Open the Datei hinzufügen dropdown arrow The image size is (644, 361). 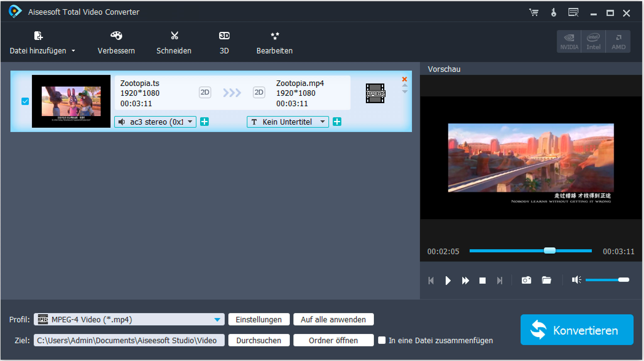coord(73,51)
